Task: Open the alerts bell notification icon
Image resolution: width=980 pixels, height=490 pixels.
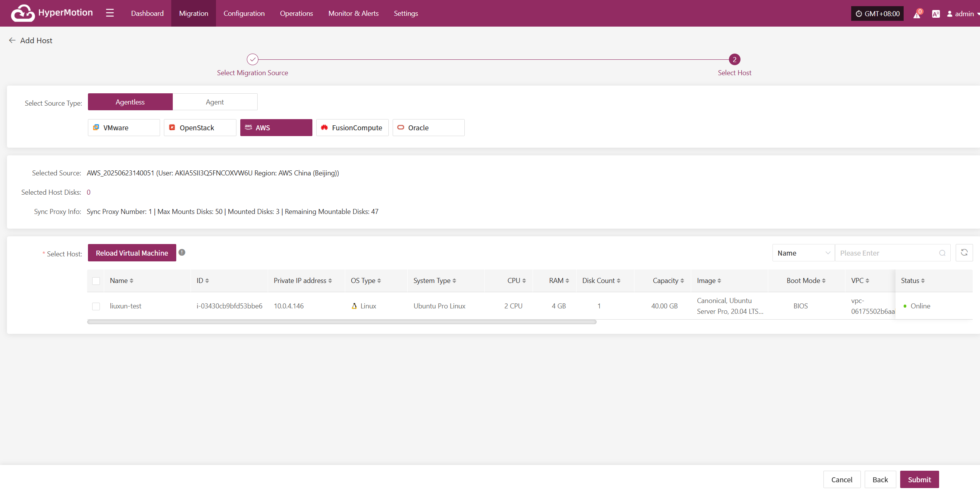Action: pyautogui.click(x=917, y=14)
